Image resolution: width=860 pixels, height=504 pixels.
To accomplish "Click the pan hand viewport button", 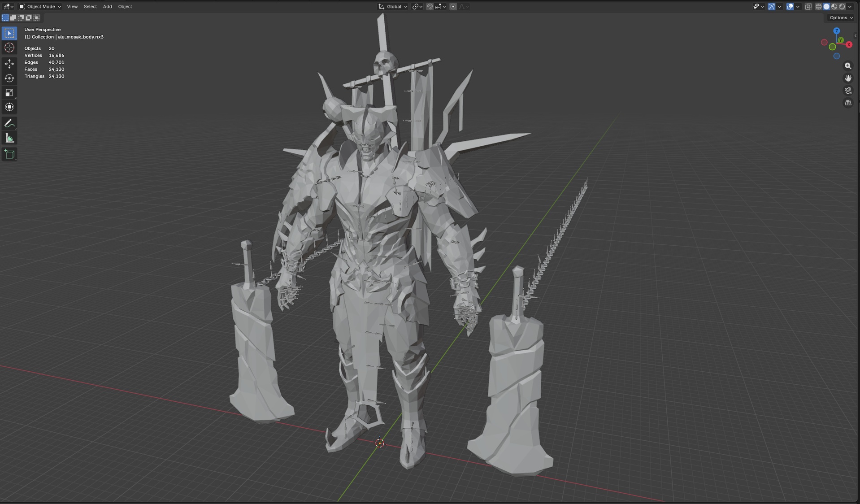I will [x=848, y=78].
